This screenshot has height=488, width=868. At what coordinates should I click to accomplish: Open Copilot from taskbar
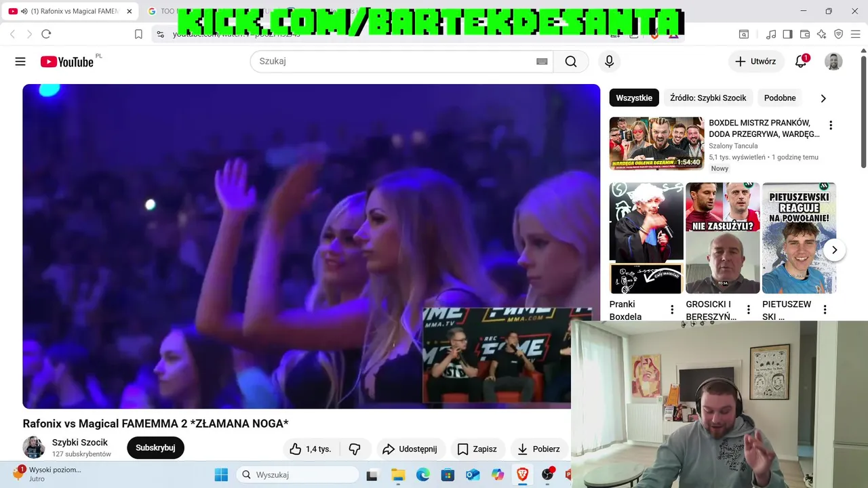coord(498,474)
